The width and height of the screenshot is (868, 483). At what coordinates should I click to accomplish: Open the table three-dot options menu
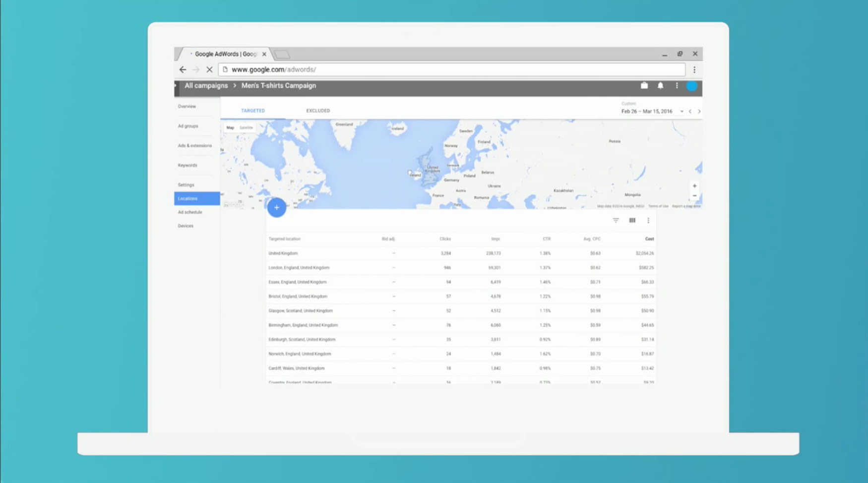(648, 220)
